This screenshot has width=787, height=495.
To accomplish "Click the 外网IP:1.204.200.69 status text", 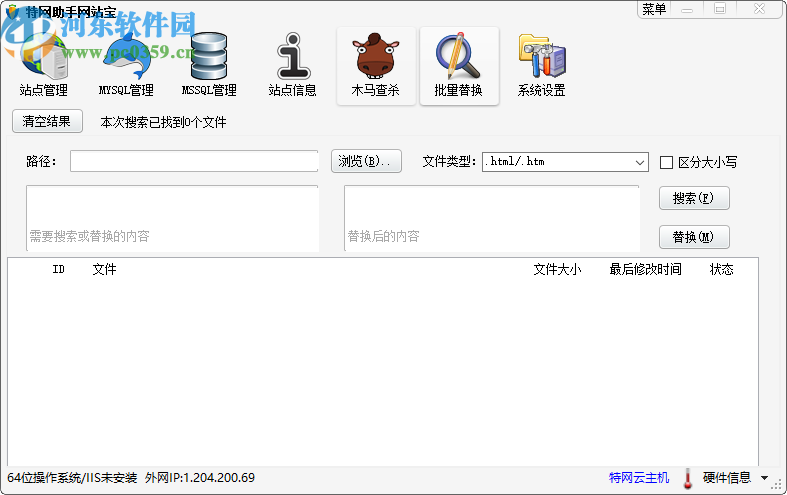I will [200, 477].
